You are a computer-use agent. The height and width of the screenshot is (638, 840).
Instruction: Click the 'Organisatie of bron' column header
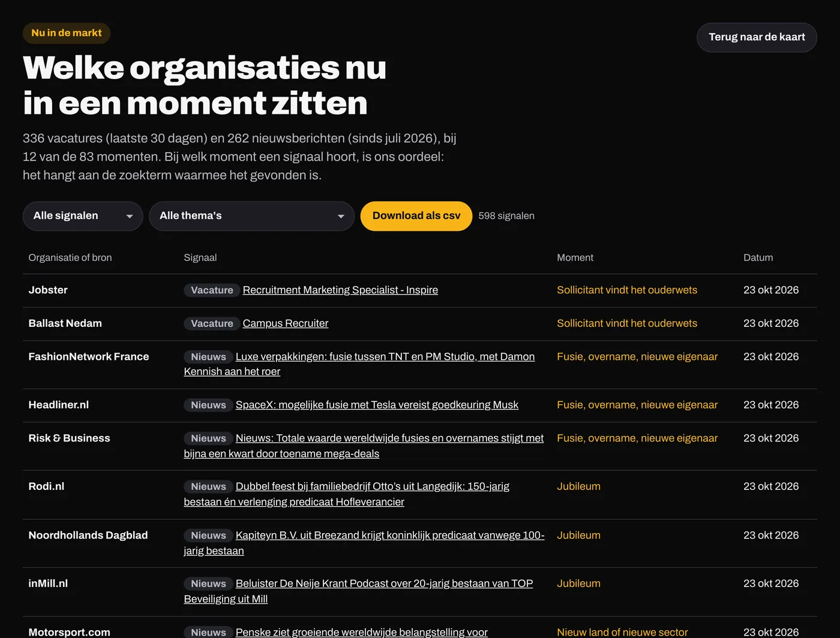click(70, 258)
